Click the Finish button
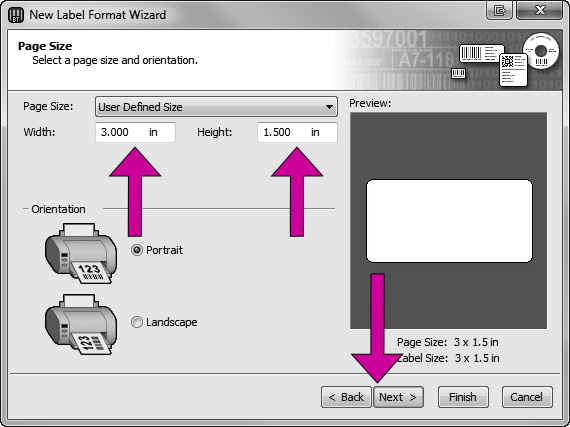Image resolution: width=570 pixels, height=427 pixels. (463, 397)
